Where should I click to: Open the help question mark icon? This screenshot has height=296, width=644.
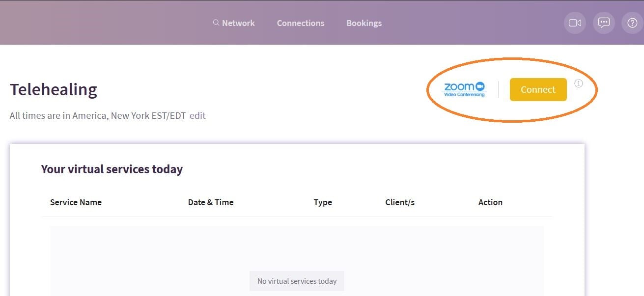pos(632,23)
